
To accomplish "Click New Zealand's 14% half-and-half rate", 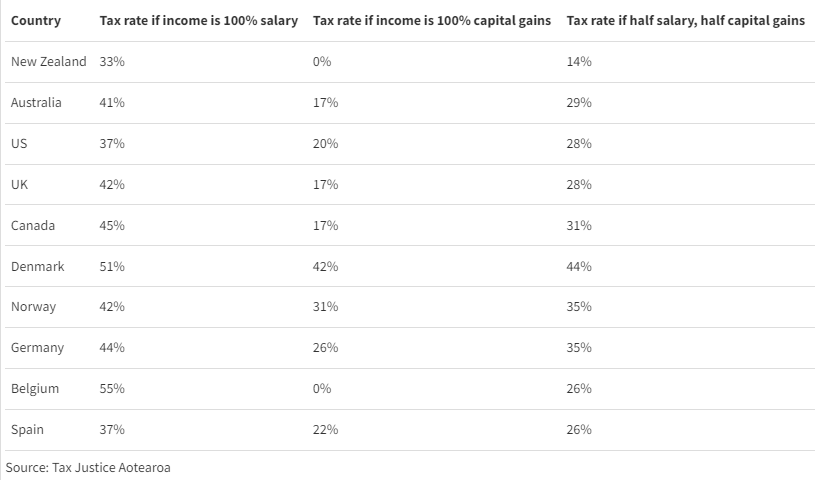I will tap(579, 62).
